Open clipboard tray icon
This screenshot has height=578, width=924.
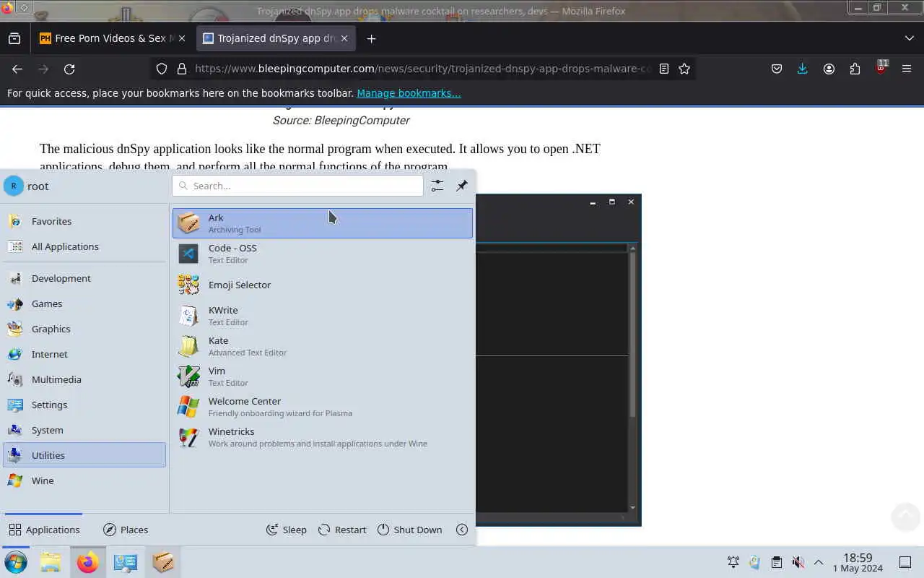tap(776, 562)
